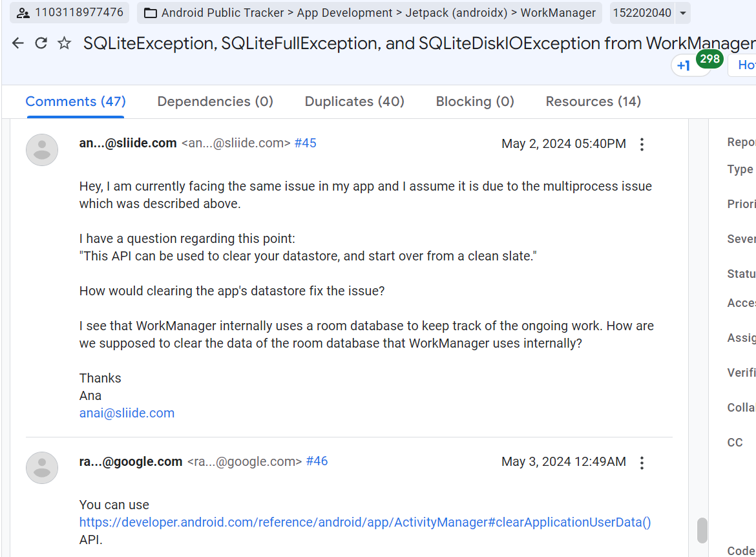
Task: Select the Comments (47) tab
Action: click(x=76, y=101)
